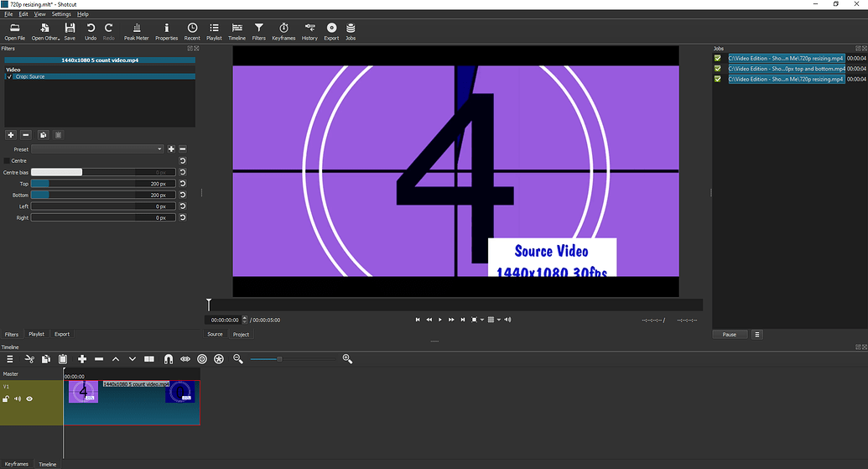Split the clip at the playhead
Screen dimensions: 868x469
[x=149, y=359]
